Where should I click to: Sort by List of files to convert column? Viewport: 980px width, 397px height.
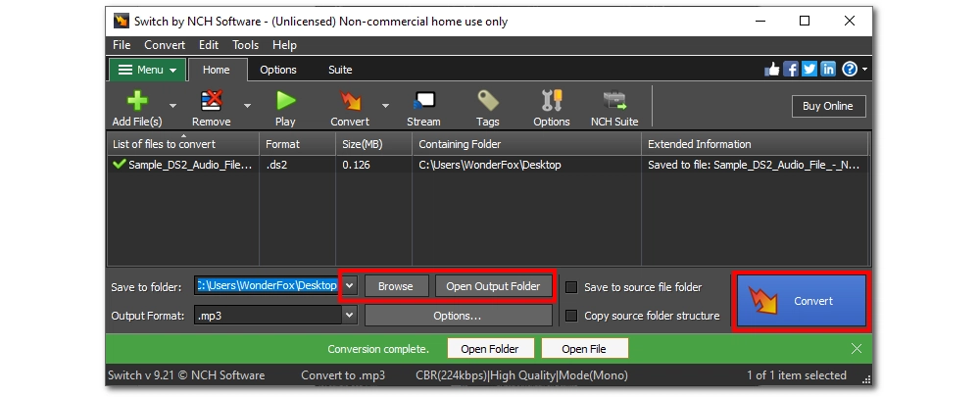point(184,144)
